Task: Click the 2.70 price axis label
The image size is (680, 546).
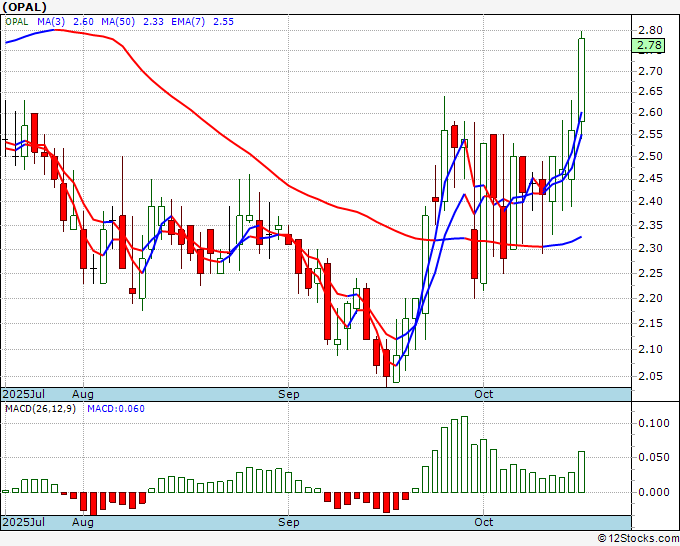Action: [651, 71]
